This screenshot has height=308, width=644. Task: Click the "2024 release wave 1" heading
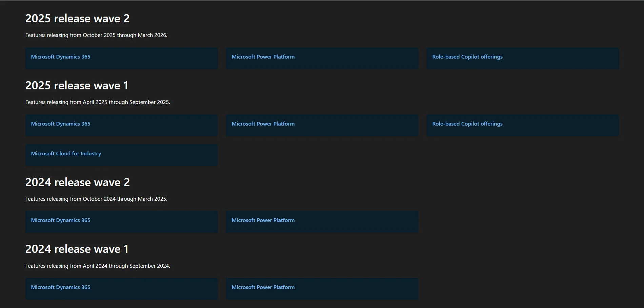[x=77, y=249]
